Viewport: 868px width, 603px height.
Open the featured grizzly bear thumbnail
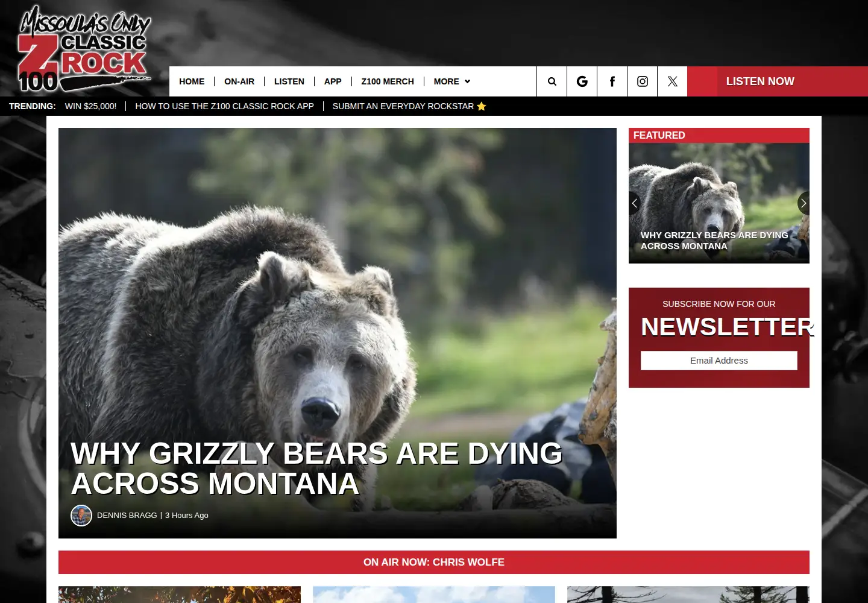(x=719, y=203)
